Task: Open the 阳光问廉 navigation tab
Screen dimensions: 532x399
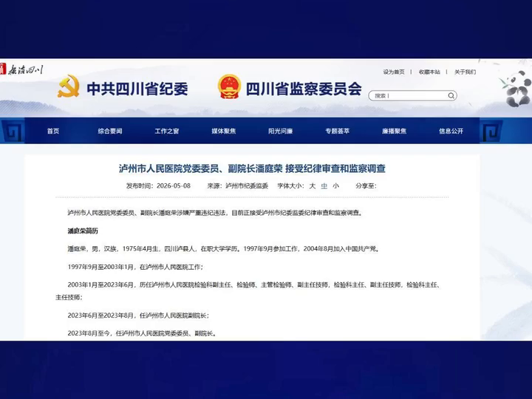Action: [281, 131]
